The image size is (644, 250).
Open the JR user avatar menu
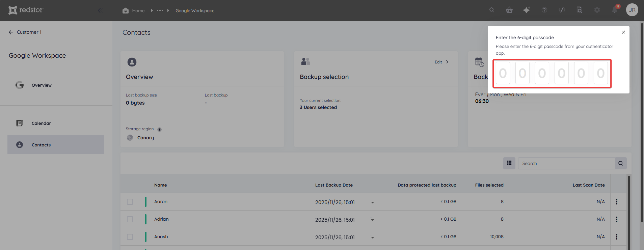(x=632, y=10)
